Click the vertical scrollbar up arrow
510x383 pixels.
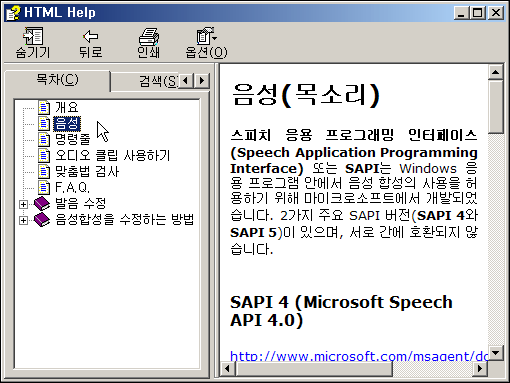[x=496, y=72]
